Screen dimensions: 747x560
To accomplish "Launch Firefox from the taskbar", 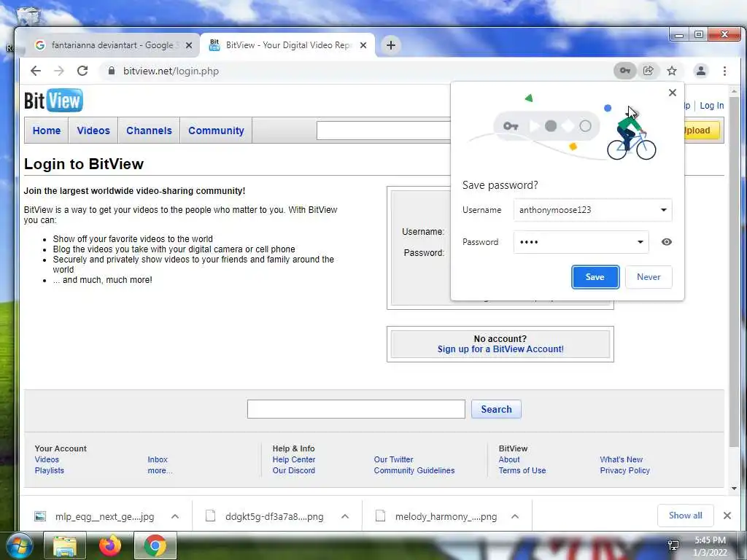I will point(110,545).
